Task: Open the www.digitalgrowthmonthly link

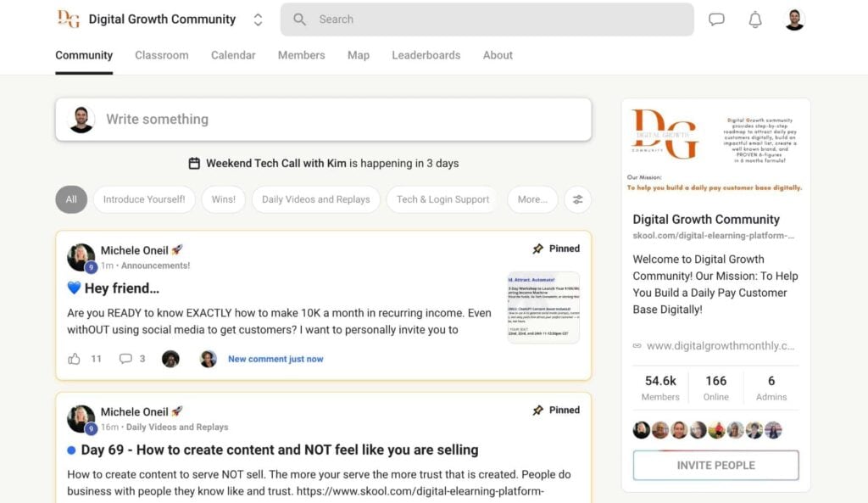Action: 721,346
